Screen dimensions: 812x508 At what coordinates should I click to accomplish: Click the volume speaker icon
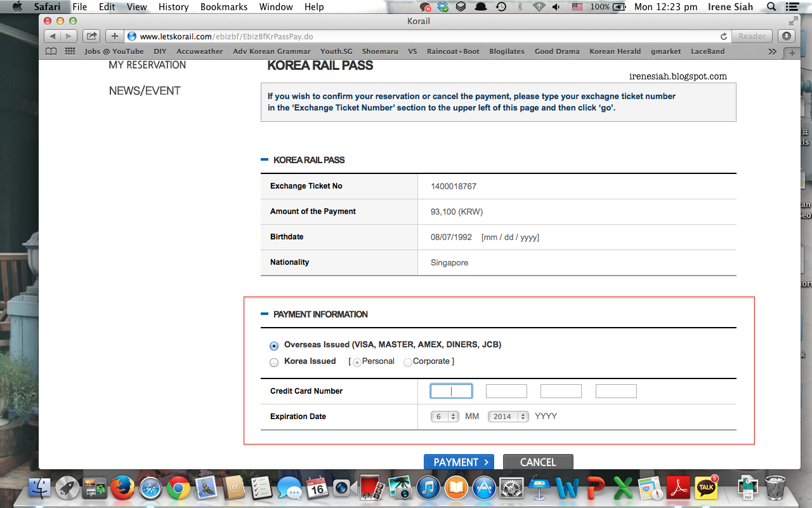point(556,7)
